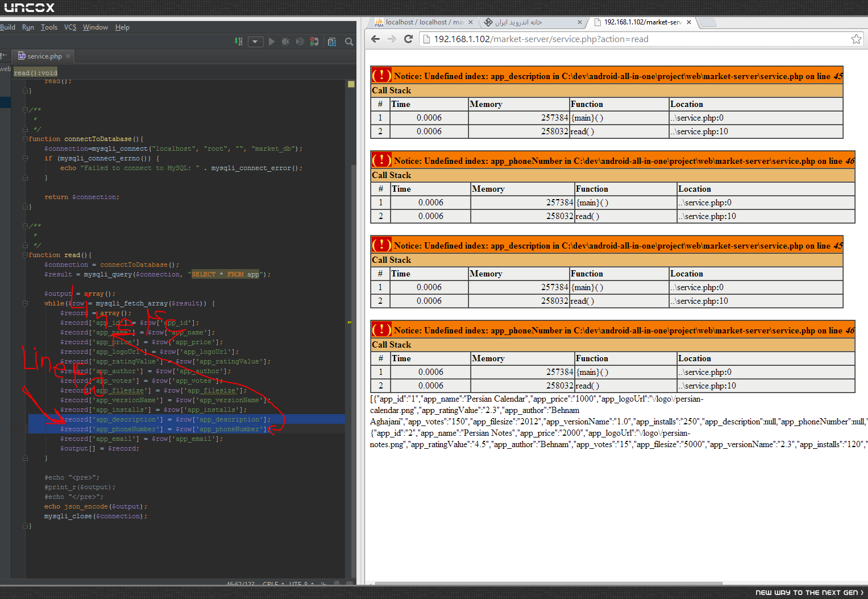This screenshot has width=868, height=599.
Task: Click the yellow inspection status indicator
Action: point(351,84)
